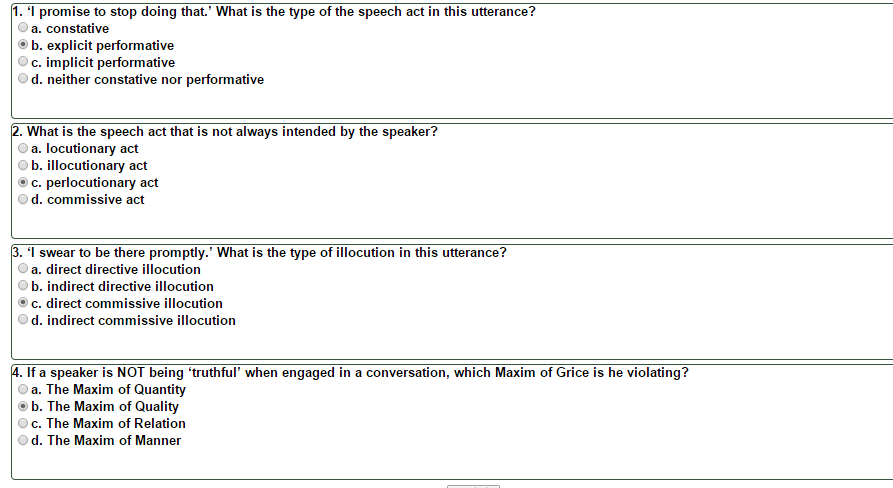Image resolution: width=893 pixels, height=488 pixels.
Task: Select 'b. illocutionary act' radio button
Action: click(23, 165)
